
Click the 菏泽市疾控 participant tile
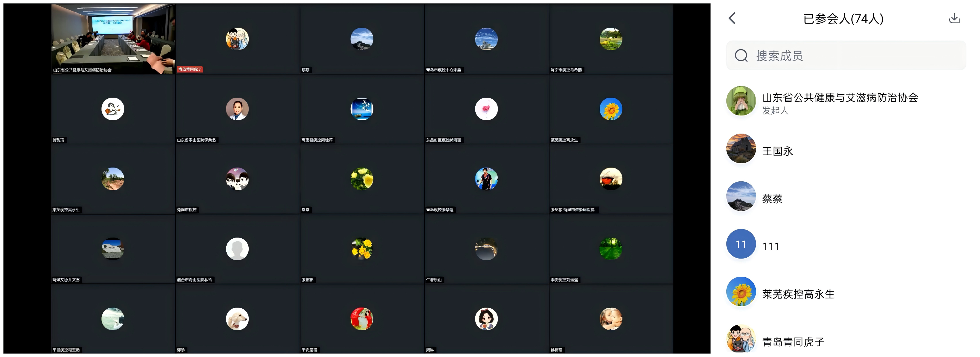[x=238, y=179]
